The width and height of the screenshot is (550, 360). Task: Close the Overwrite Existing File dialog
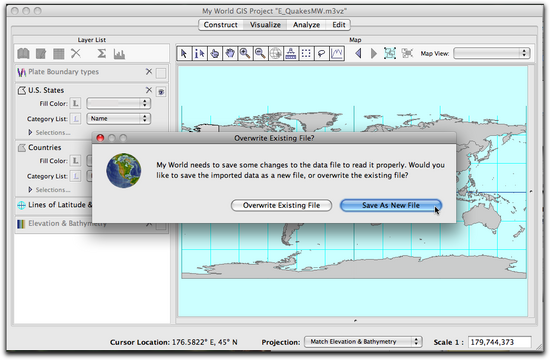coord(100,138)
